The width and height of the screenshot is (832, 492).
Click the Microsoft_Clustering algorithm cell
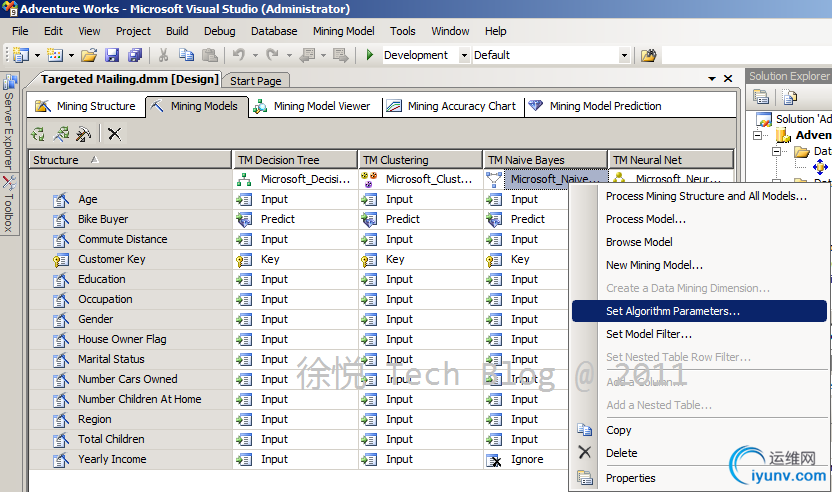tap(421, 179)
